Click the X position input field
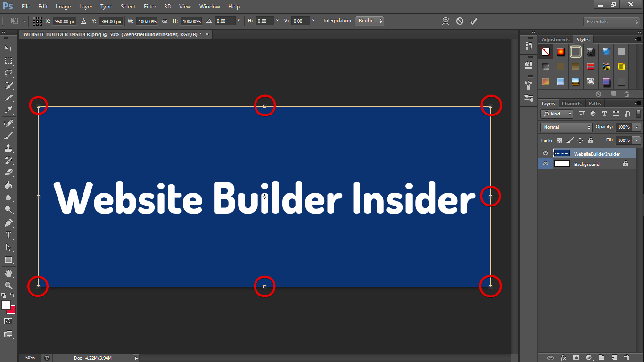The image size is (644, 362). (x=65, y=21)
